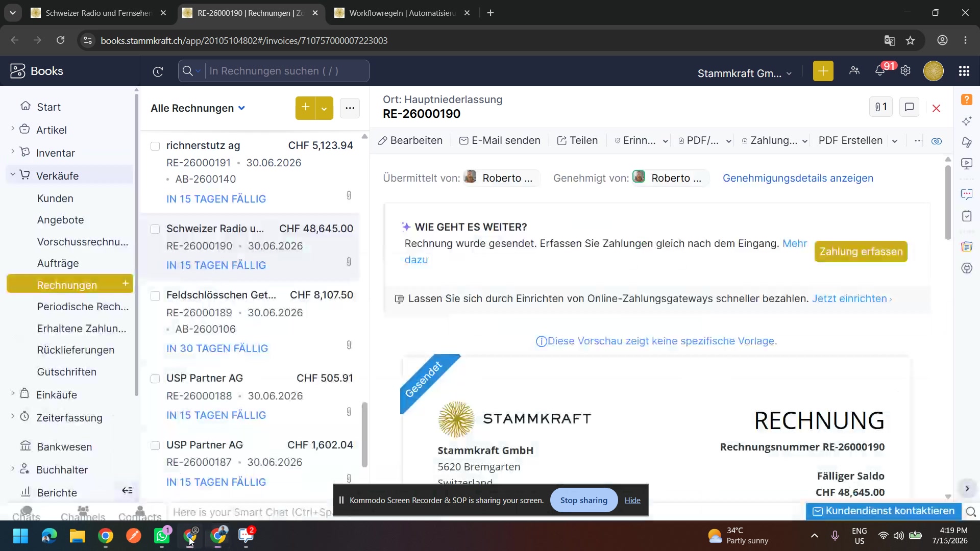
Task: Select checkbox for USP Partner RE-26000188
Action: click(x=155, y=379)
